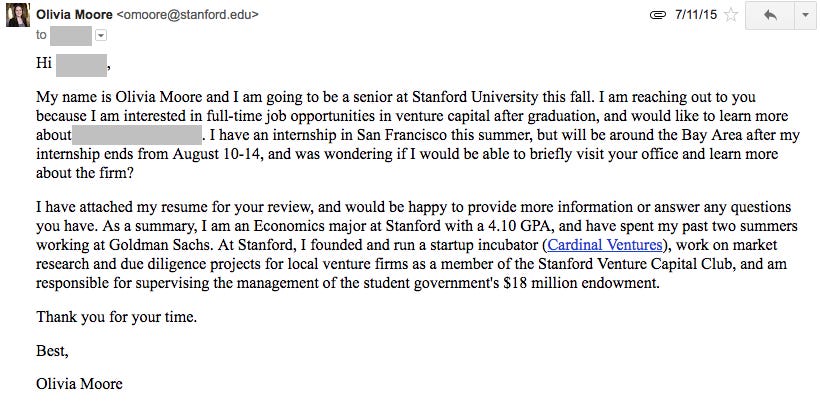This screenshot has width=820, height=406.
Task: Star this email from Olivia Moore
Action: pos(731,15)
